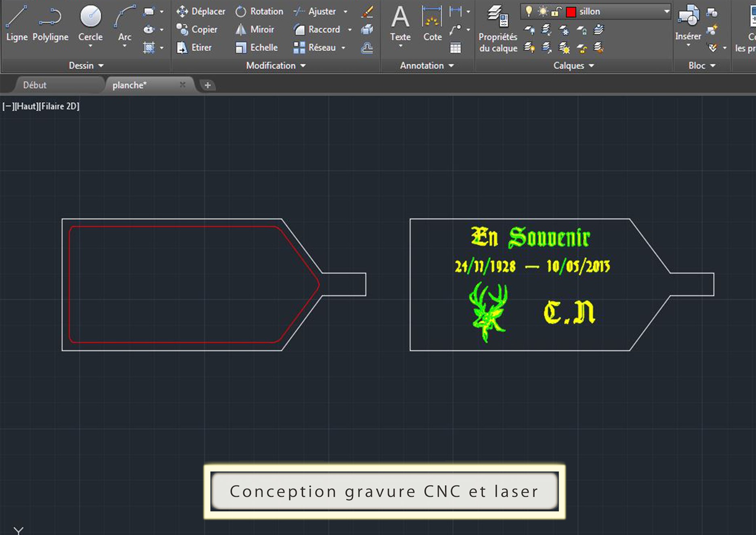This screenshot has height=535, width=756.
Task: Click the unlock layer icon in Calques
Action: pyautogui.click(x=581, y=48)
